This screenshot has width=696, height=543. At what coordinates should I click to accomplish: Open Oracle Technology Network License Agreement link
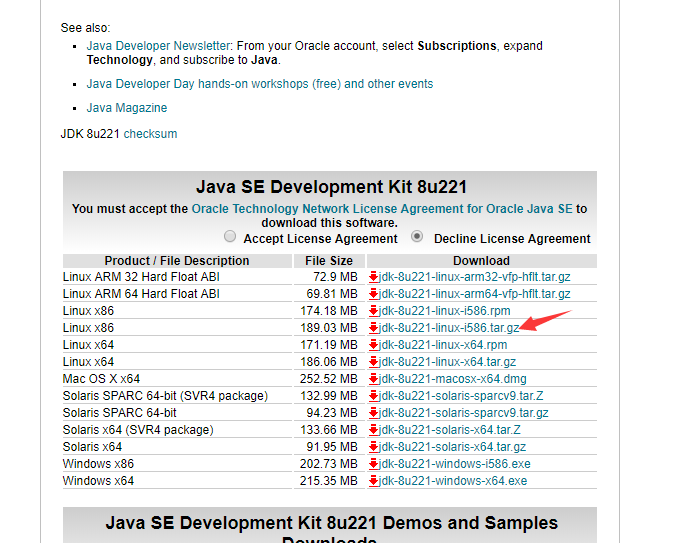pyautogui.click(x=382, y=209)
